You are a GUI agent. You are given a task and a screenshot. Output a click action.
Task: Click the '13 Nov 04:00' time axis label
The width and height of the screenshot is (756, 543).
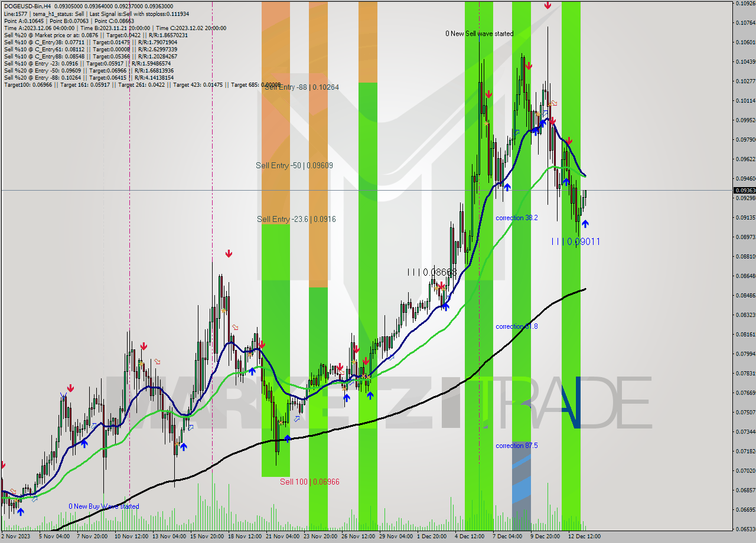click(x=168, y=537)
